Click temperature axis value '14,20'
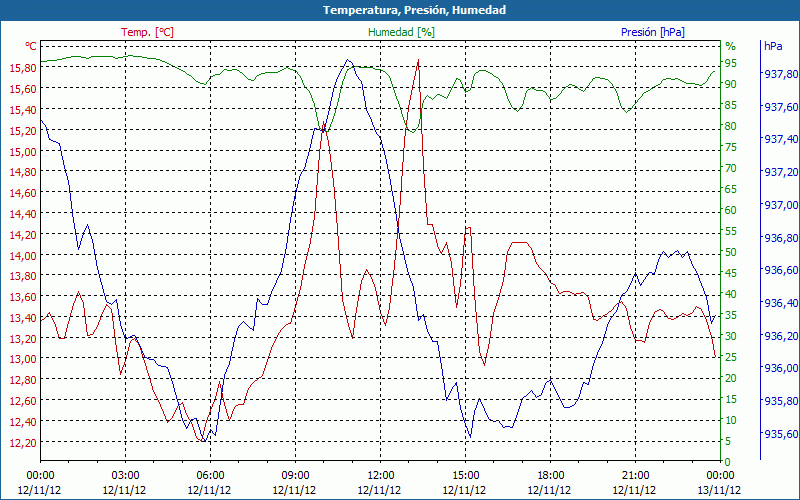 (x=23, y=234)
